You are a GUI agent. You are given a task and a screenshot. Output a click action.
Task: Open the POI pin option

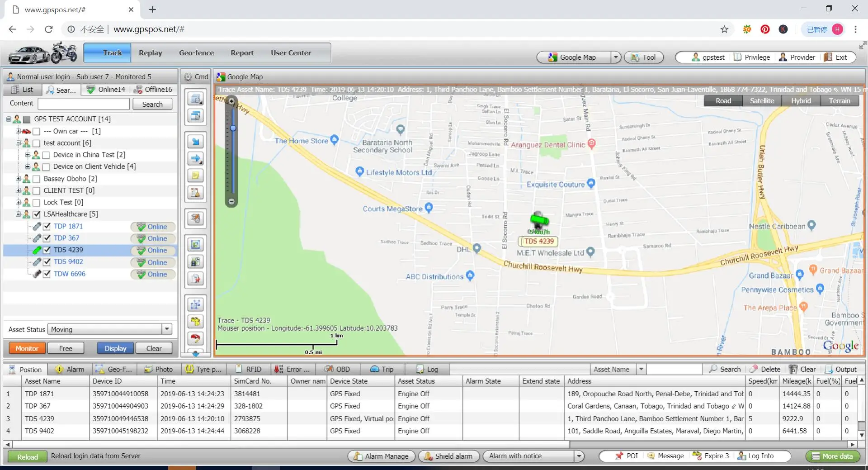tap(627, 456)
